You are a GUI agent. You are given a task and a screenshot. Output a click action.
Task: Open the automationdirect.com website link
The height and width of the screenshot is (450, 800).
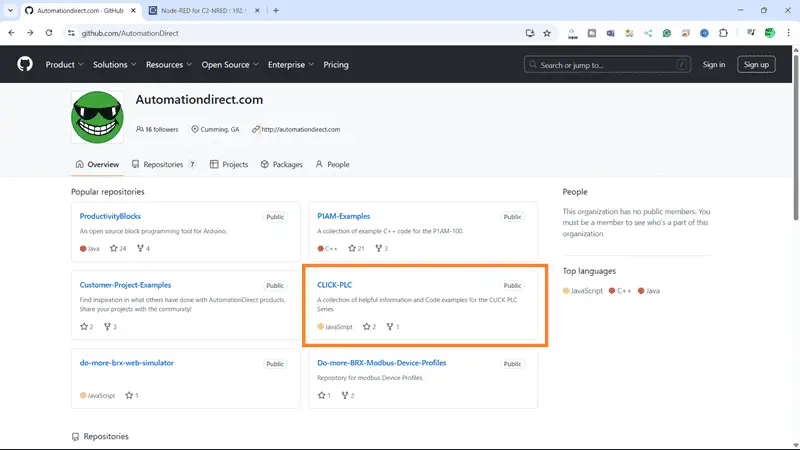[x=301, y=130]
